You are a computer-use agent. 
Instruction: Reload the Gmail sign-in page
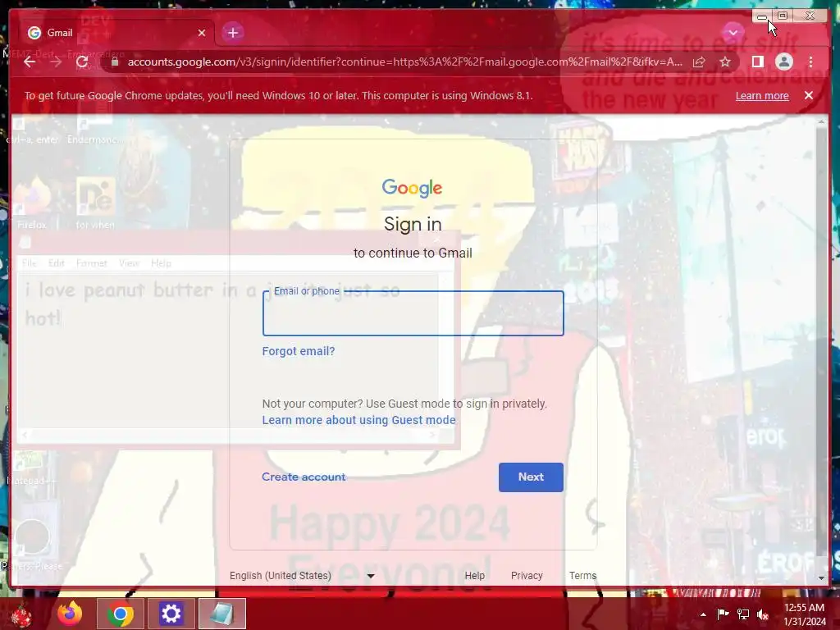pyautogui.click(x=82, y=62)
